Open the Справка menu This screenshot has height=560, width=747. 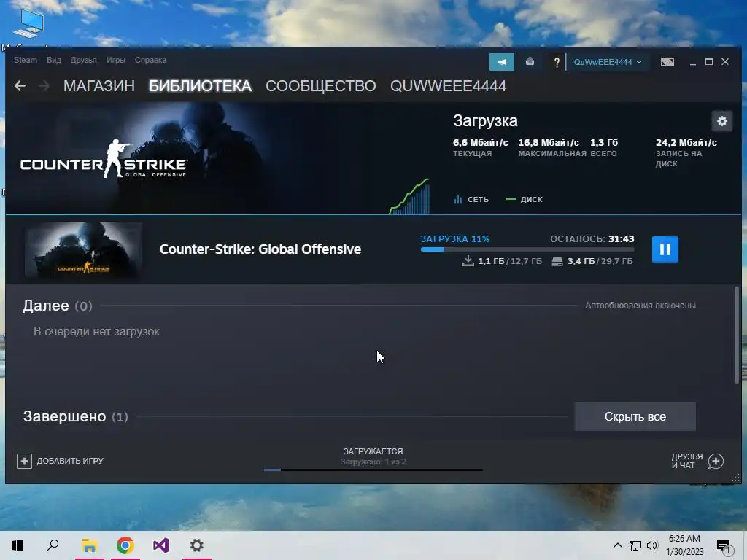(150, 60)
